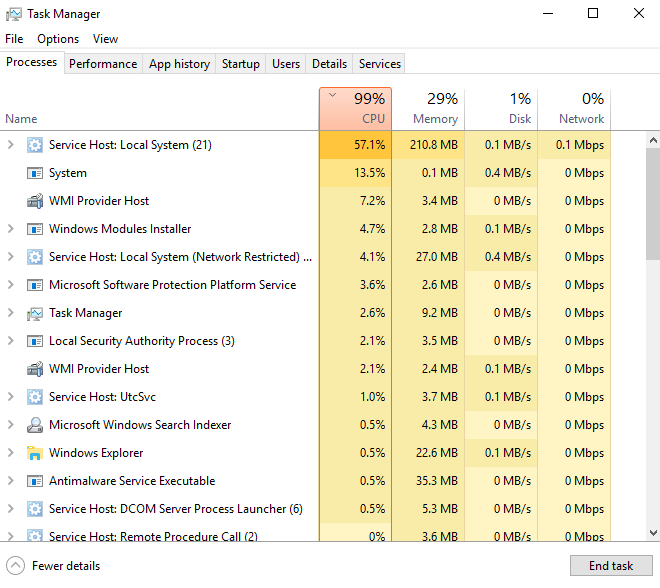The height and width of the screenshot is (588, 660).
Task: Click the Task Manager process row icon
Action: click(x=35, y=313)
